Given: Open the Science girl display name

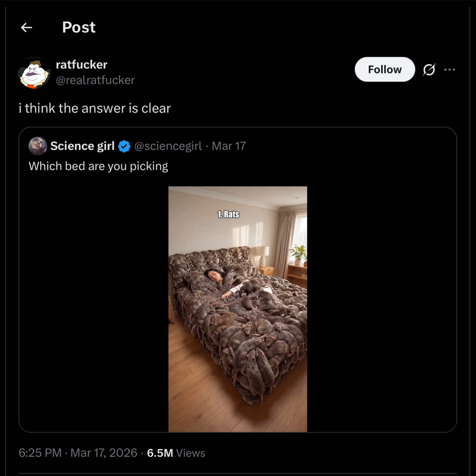Looking at the screenshot, I should pos(83,146).
